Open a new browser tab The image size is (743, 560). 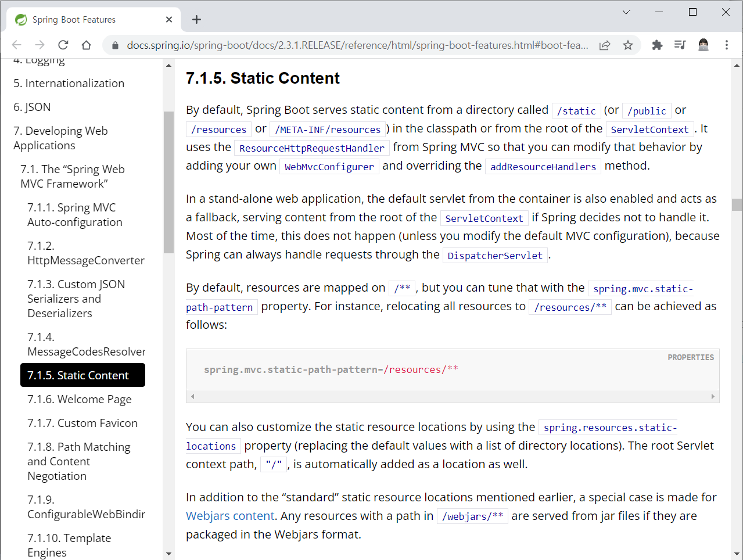point(197,20)
